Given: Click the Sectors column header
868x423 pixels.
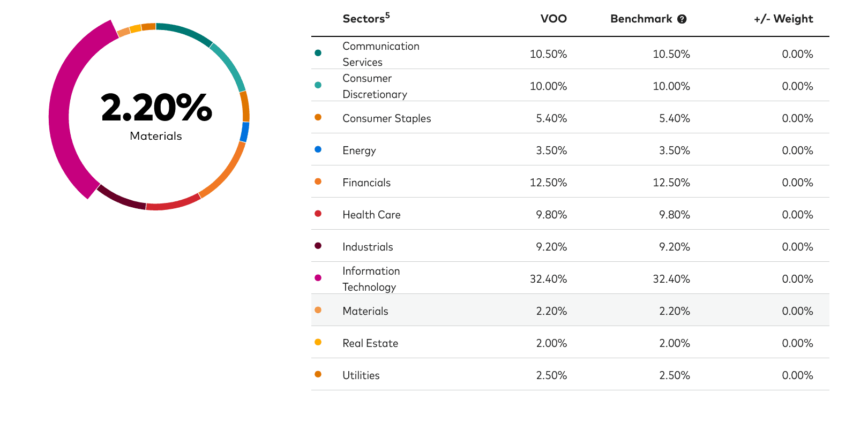Looking at the screenshot, I should (363, 19).
